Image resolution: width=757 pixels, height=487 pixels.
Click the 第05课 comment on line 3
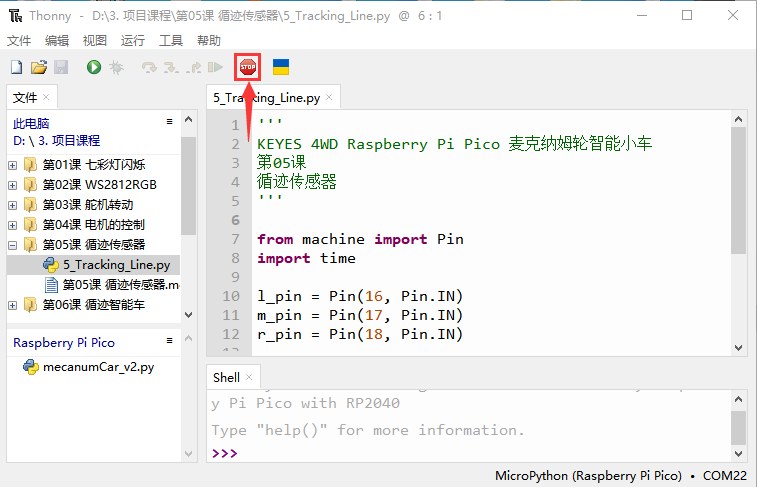(281, 163)
